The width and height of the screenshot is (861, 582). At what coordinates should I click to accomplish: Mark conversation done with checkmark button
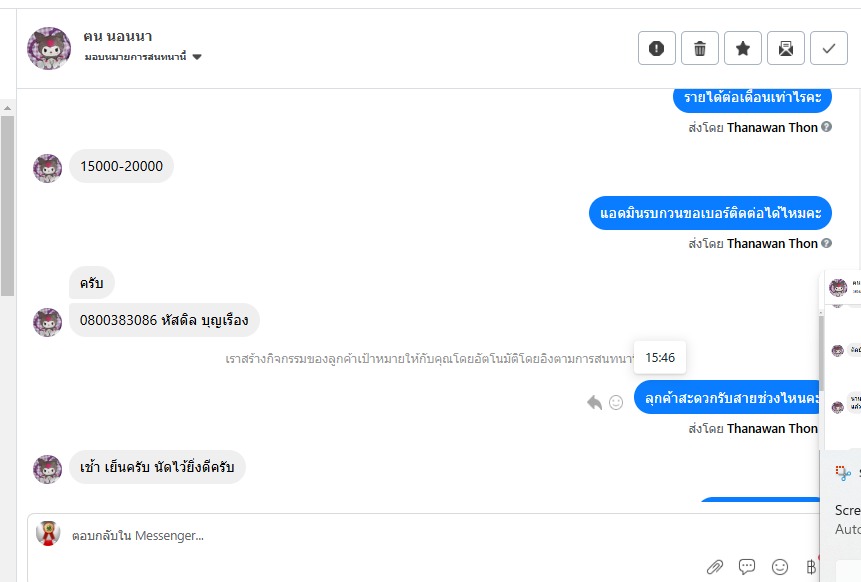pos(829,48)
